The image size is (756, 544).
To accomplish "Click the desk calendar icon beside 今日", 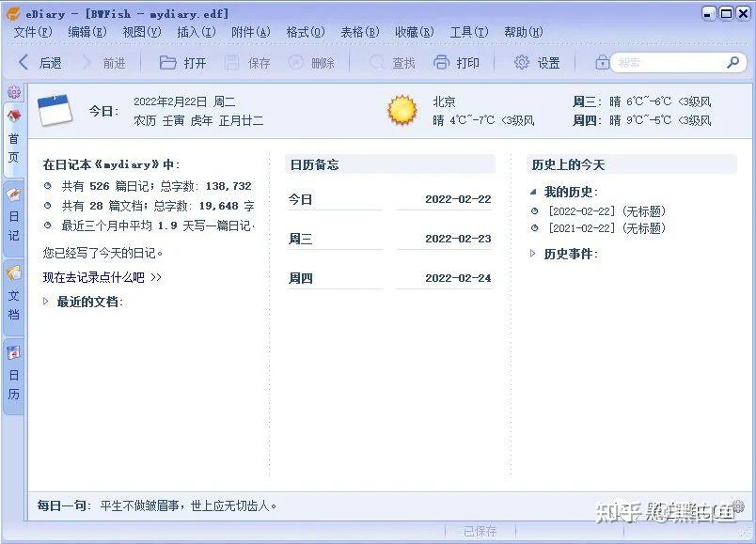I will (55, 109).
